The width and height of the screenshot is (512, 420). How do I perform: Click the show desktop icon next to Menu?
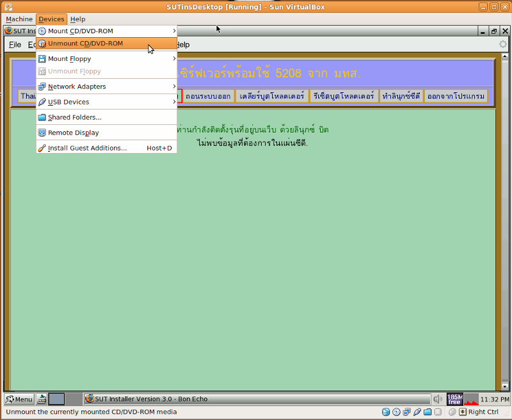[42, 399]
